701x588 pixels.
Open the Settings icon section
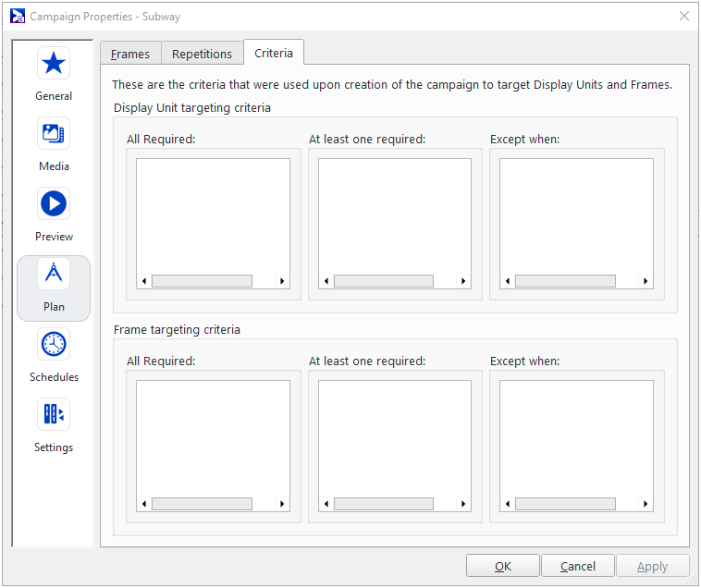(54, 415)
